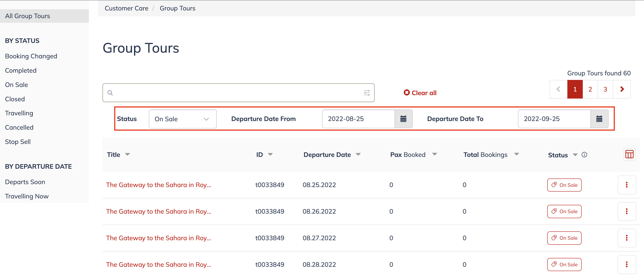Open the column layout settings icon
Viewport: 644px width, 277px height.
coord(629,154)
